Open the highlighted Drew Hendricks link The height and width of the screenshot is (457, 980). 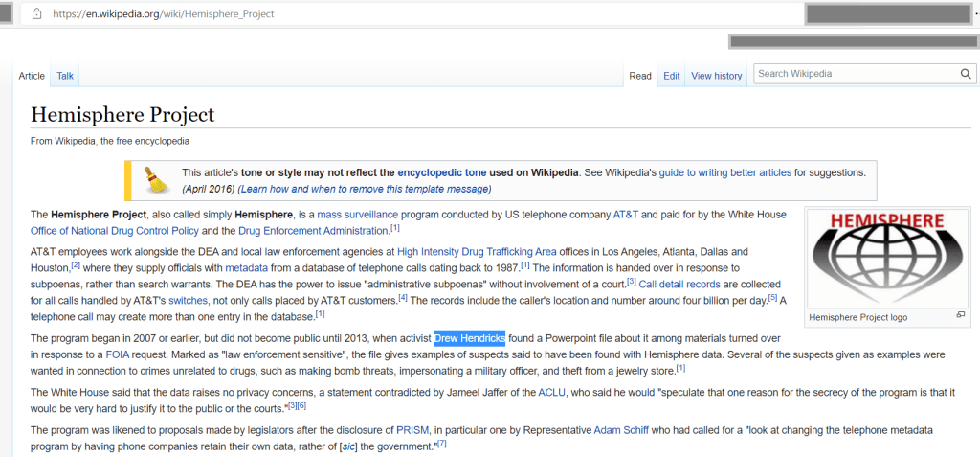click(469, 338)
